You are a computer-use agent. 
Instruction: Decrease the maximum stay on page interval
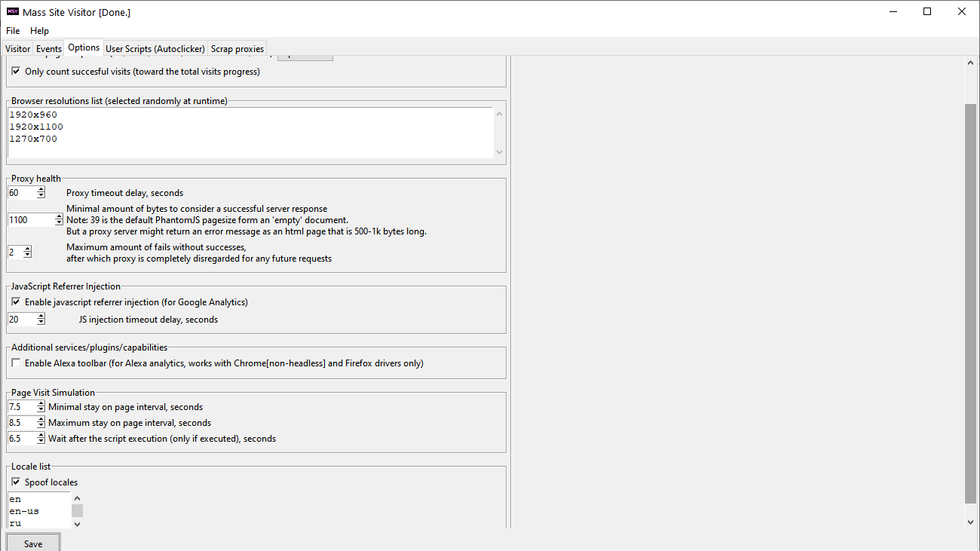click(x=41, y=426)
